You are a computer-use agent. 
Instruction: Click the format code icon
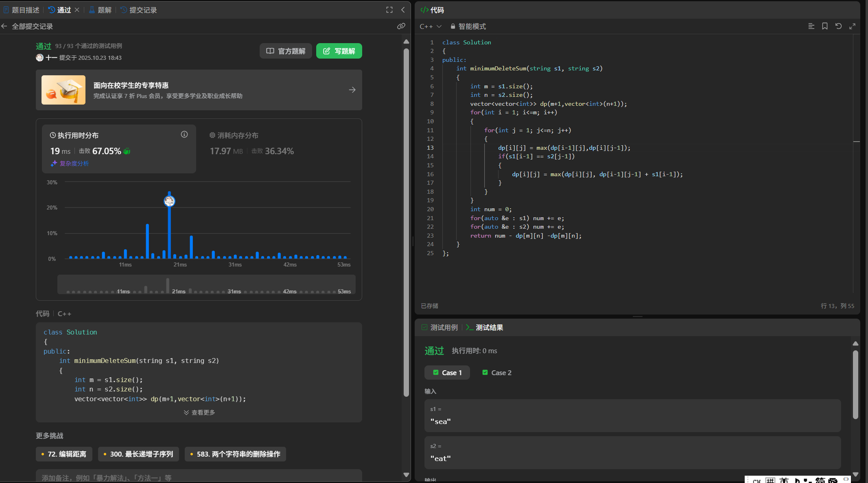click(x=811, y=26)
